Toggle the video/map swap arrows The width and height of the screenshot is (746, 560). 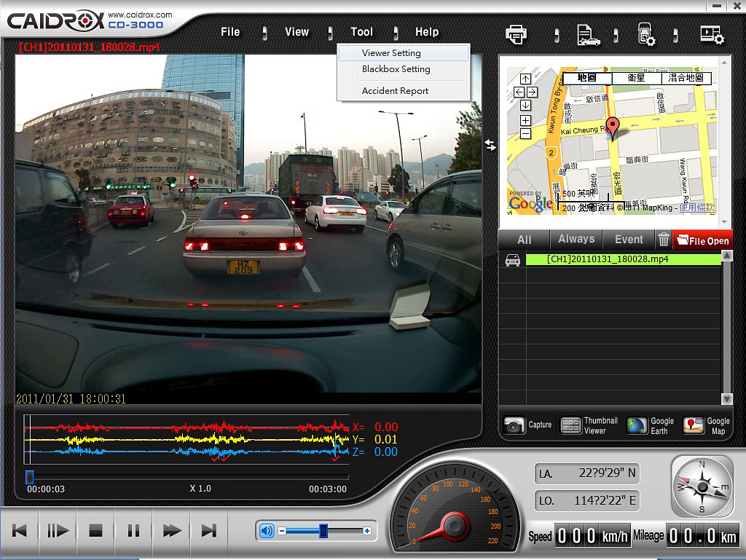tap(490, 145)
